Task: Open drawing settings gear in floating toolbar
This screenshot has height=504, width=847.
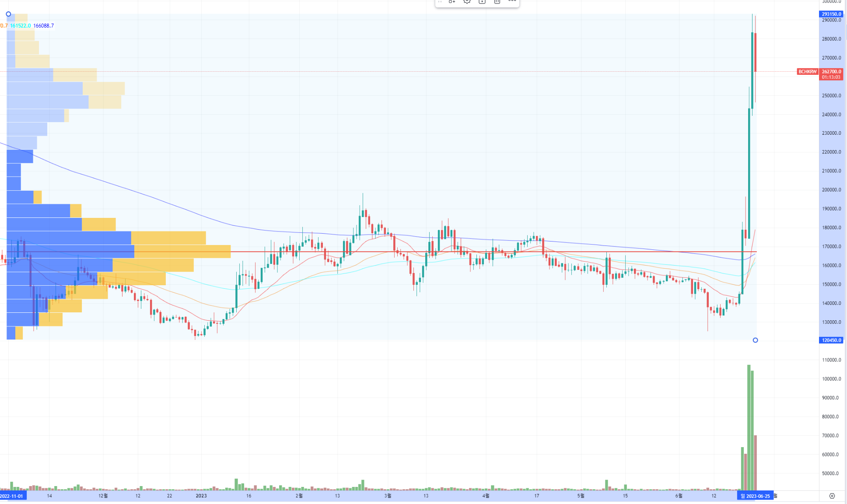Action: click(467, 2)
